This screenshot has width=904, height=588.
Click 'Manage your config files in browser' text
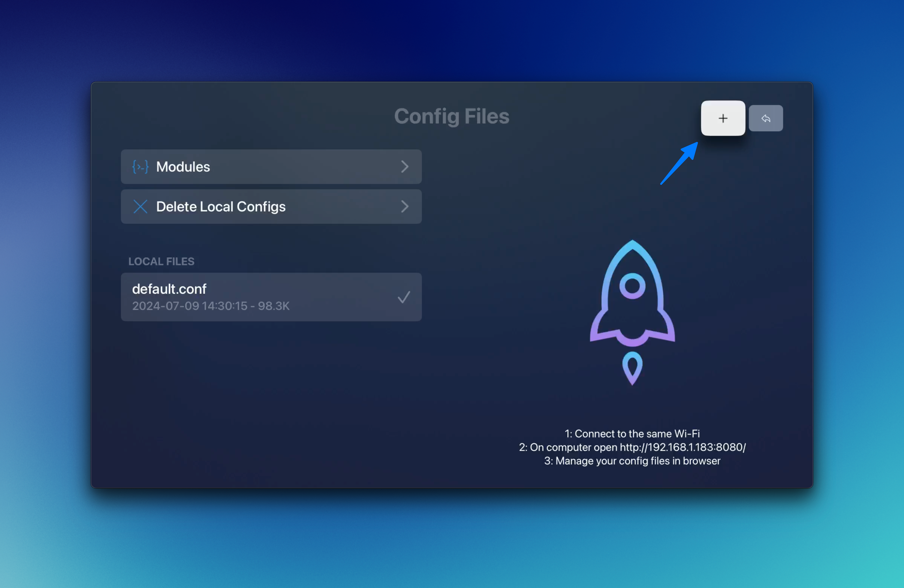pos(632,461)
